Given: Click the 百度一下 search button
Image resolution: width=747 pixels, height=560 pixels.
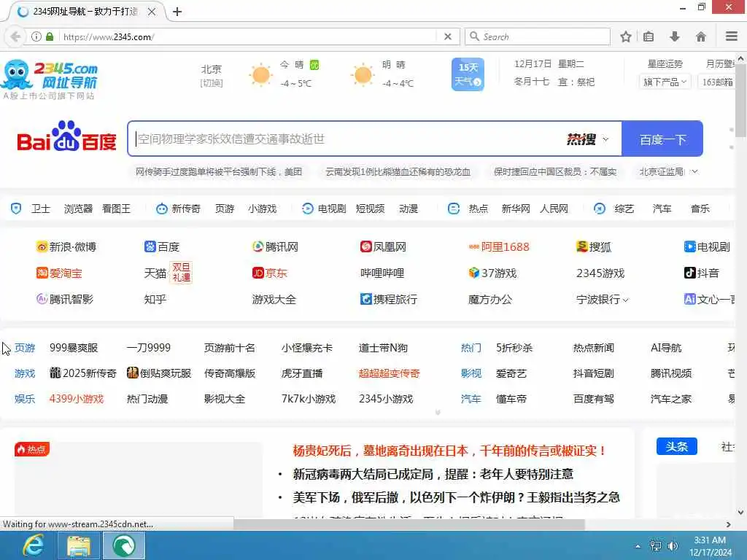Looking at the screenshot, I should click(x=662, y=139).
